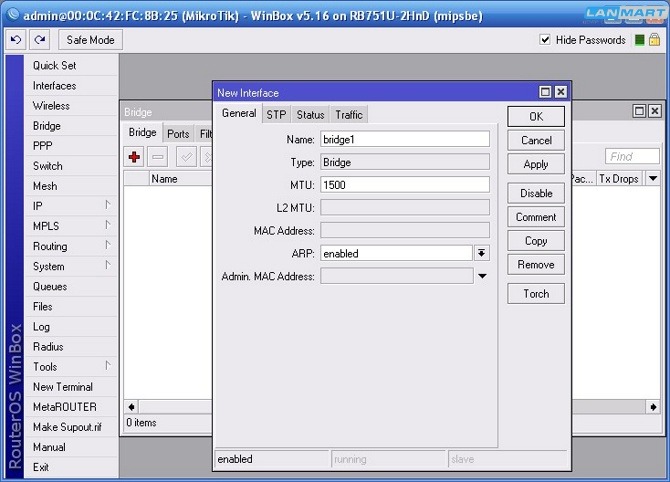Click the Name input field with bridge1
The width and height of the screenshot is (670, 482).
(404, 139)
